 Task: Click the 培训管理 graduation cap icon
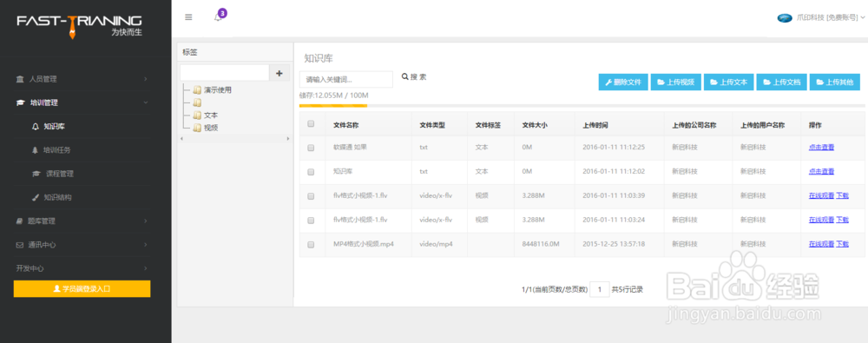(20, 102)
